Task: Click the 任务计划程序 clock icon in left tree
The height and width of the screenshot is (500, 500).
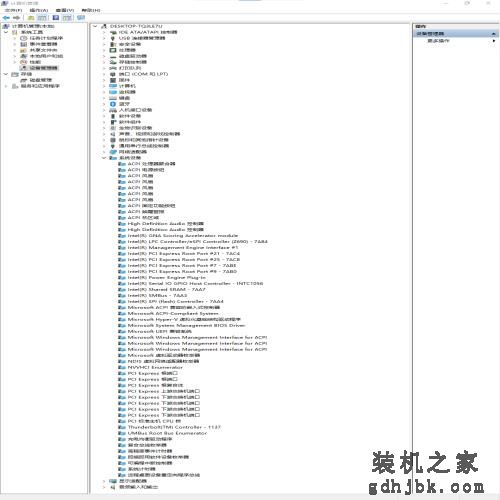Action: [23, 38]
